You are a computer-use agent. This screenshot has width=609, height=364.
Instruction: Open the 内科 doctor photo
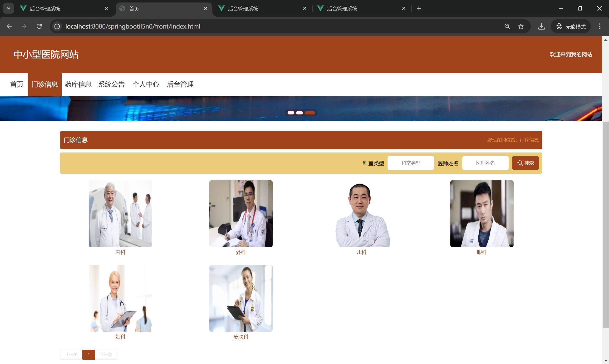pos(120,214)
